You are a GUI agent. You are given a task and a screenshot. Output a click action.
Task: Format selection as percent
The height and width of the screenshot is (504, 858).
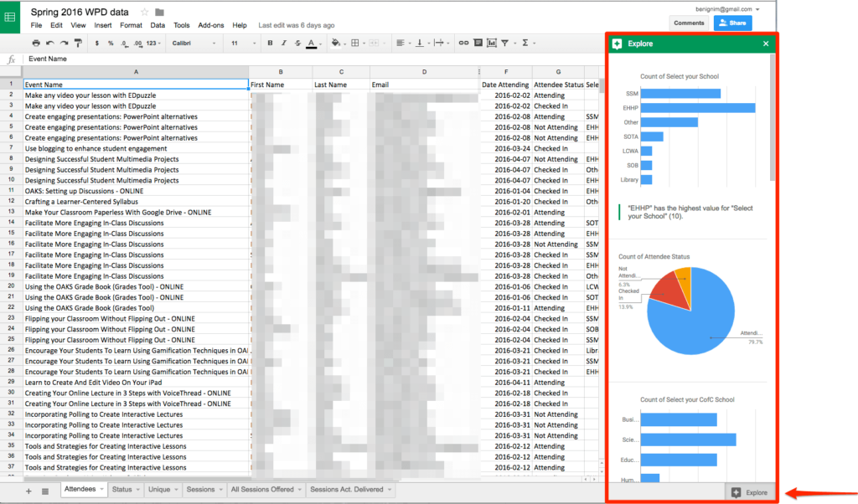click(109, 43)
